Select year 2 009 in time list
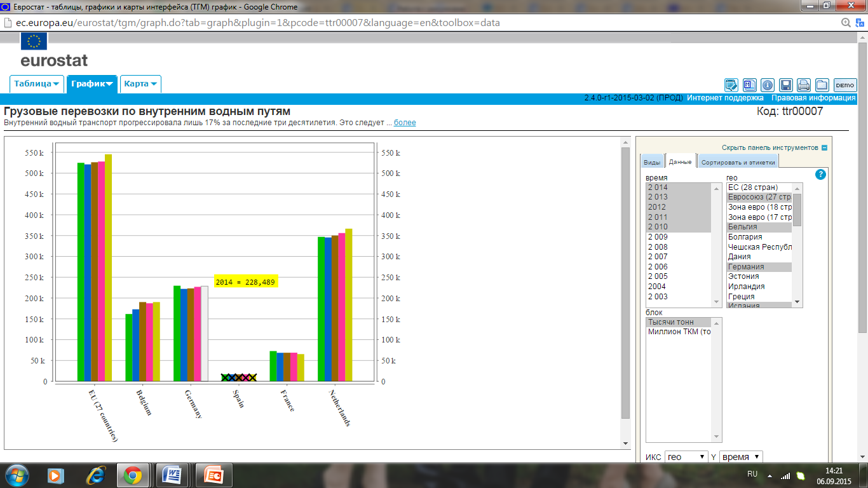The width and height of the screenshot is (868, 488). click(x=658, y=237)
